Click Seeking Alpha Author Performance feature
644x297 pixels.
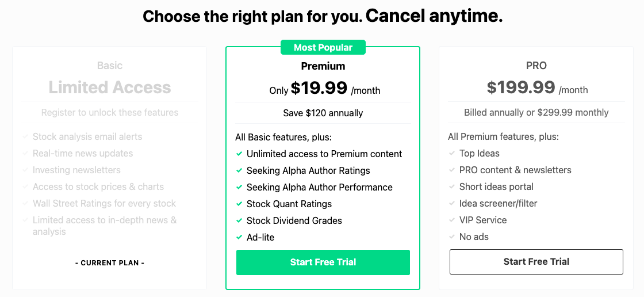click(320, 187)
